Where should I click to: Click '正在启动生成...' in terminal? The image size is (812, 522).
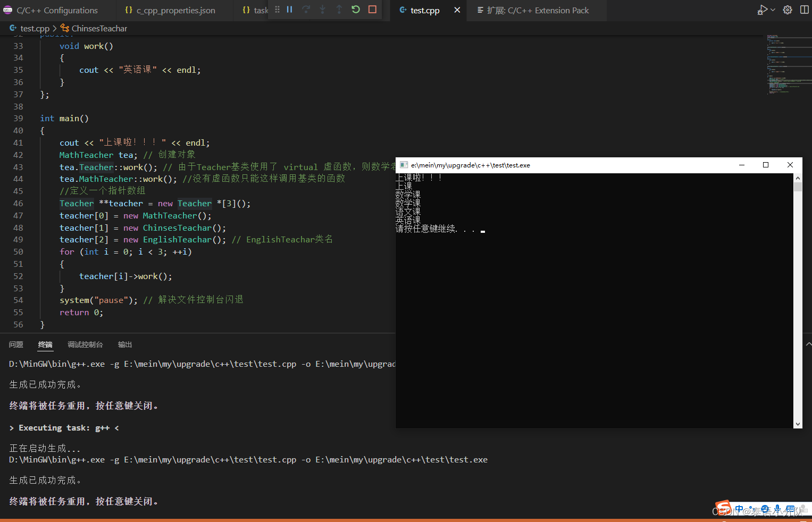pos(45,448)
